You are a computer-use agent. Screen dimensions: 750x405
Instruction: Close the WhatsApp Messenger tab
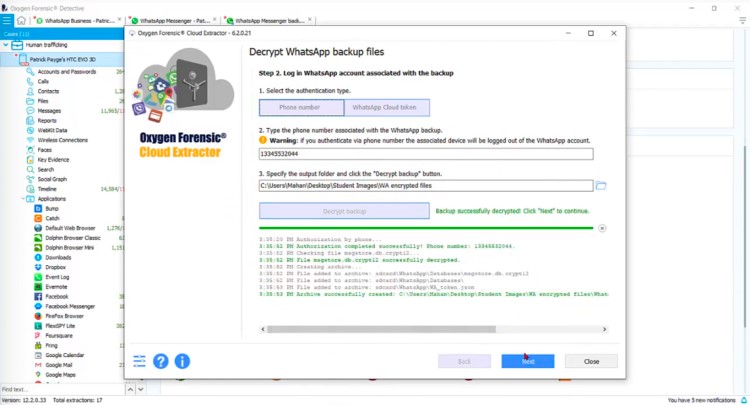click(216, 20)
